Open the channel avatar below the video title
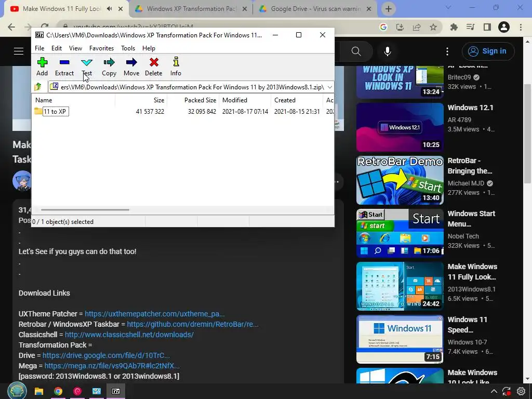Screen dimensions: 532x399 22,181
